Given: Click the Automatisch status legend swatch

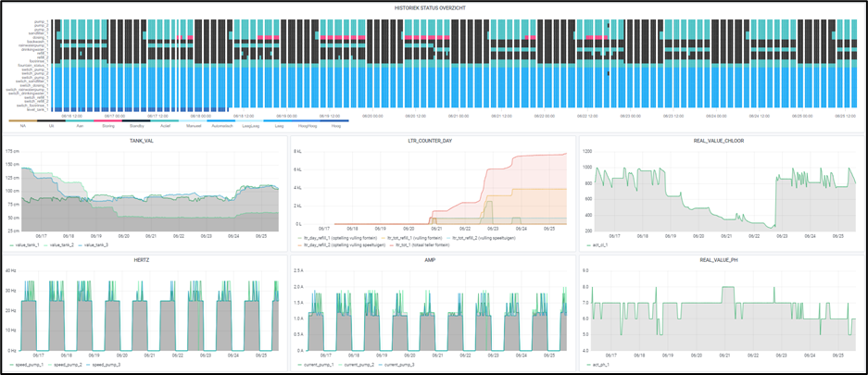Looking at the screenshot, I should tap(220, 120).
